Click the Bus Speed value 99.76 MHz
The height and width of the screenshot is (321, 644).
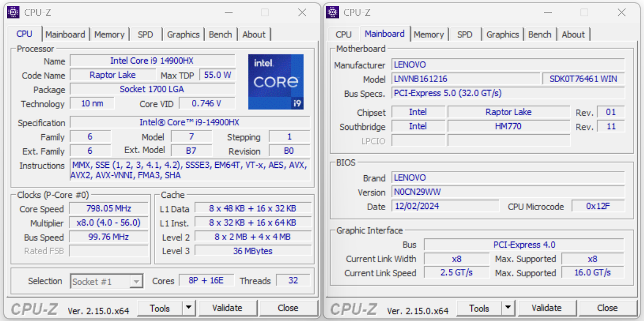click(109, 237)
